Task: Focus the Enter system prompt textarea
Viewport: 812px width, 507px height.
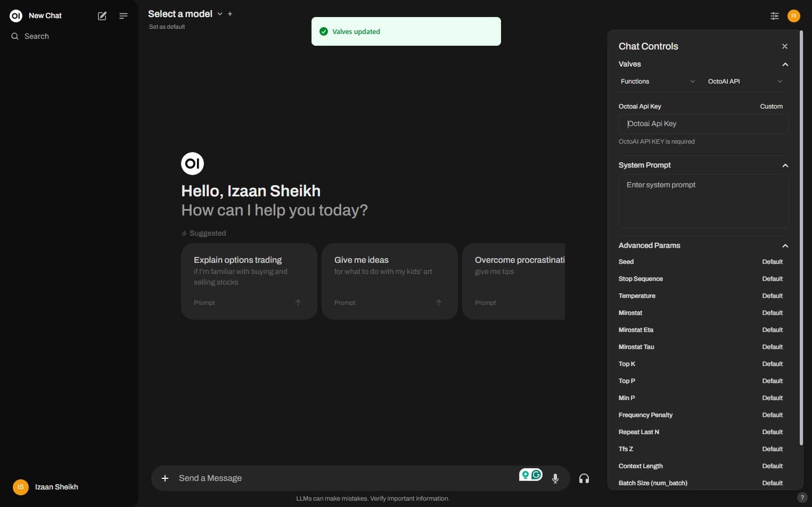Action: click(x=703, y=201)
